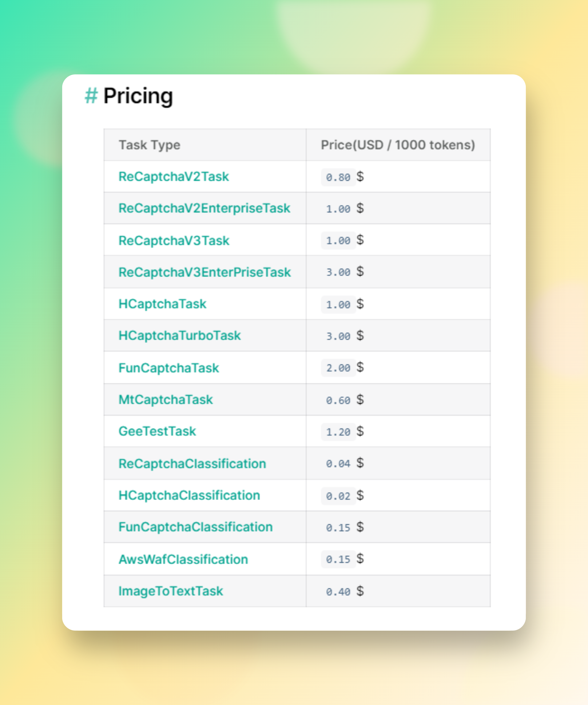Click the MtCaptchaTask link
The height and width of the screenshot is (705, 588).
pyautogui.click(x=166, y=399)
